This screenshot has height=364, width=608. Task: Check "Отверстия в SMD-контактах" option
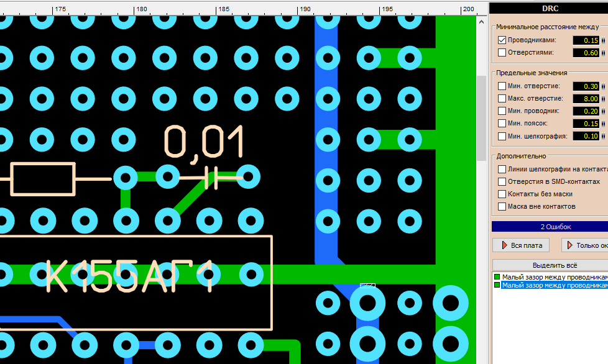502,181
